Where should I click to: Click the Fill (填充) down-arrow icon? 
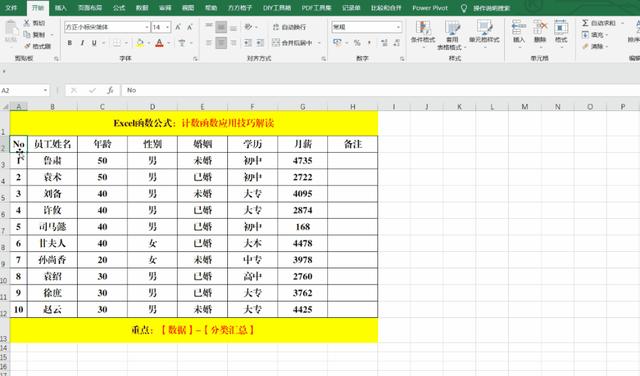(585, 35)
